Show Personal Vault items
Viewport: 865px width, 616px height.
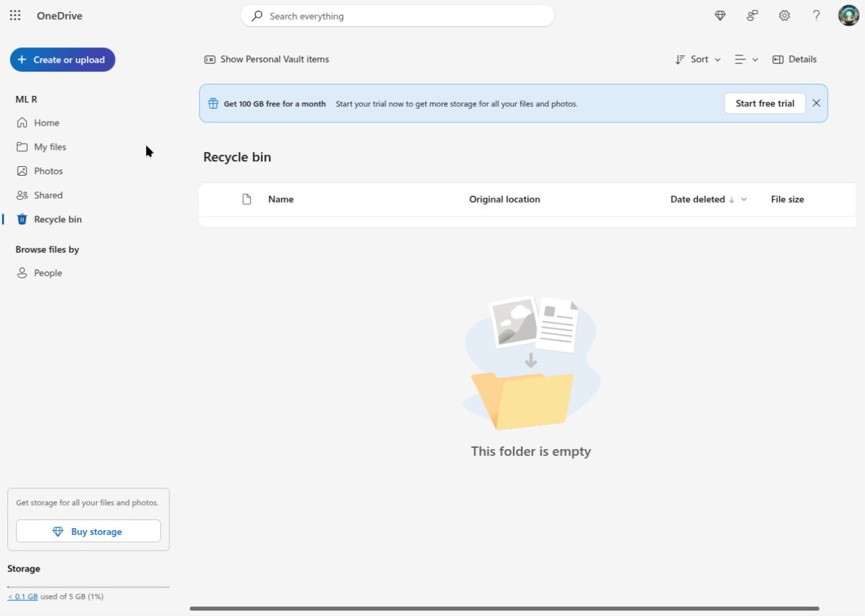click(266, 59)
